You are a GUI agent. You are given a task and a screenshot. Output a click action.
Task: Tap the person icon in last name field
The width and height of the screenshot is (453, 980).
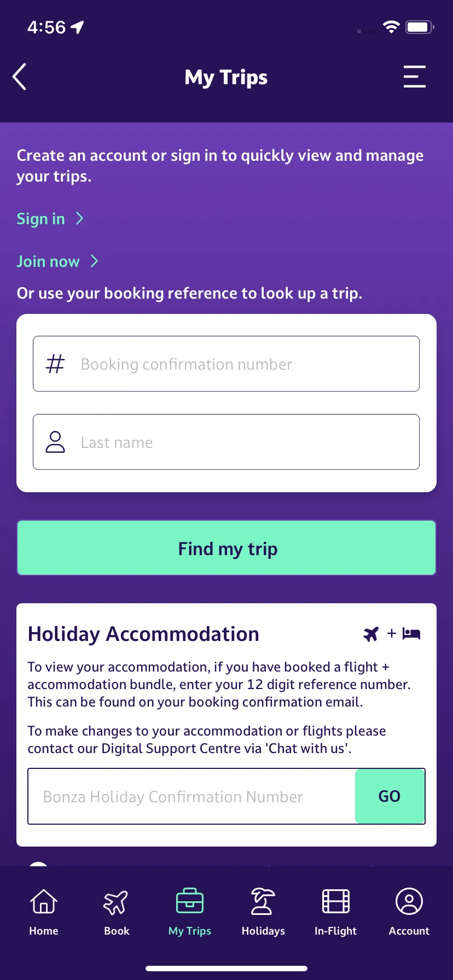(x=55, y=442)
